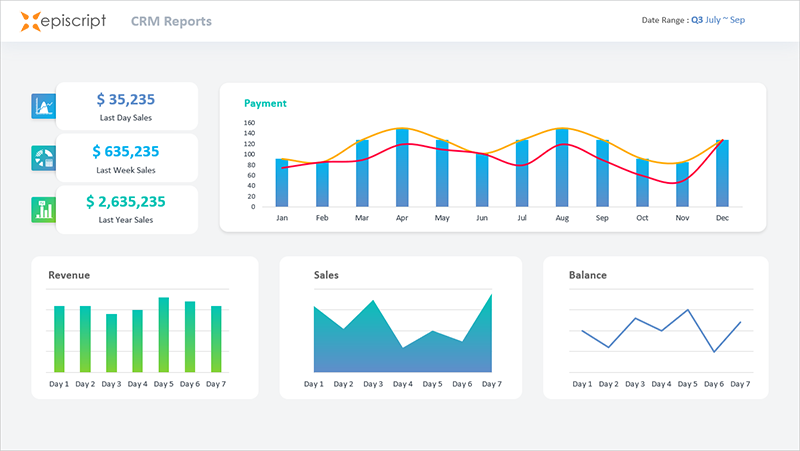Click the Balance line Day 5 peak
Image resolution: width=800 pixels, height=451 pixels.
pyautogui.click(x=688, y=310)
